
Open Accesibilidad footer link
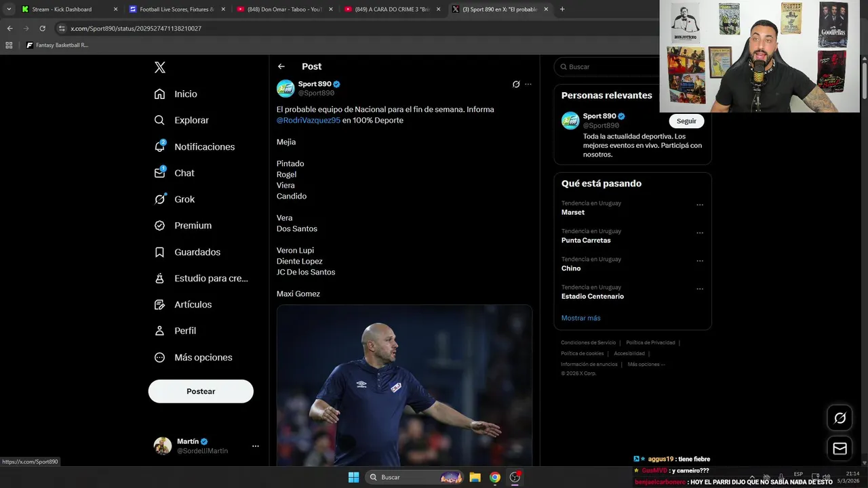pos(629,354)
